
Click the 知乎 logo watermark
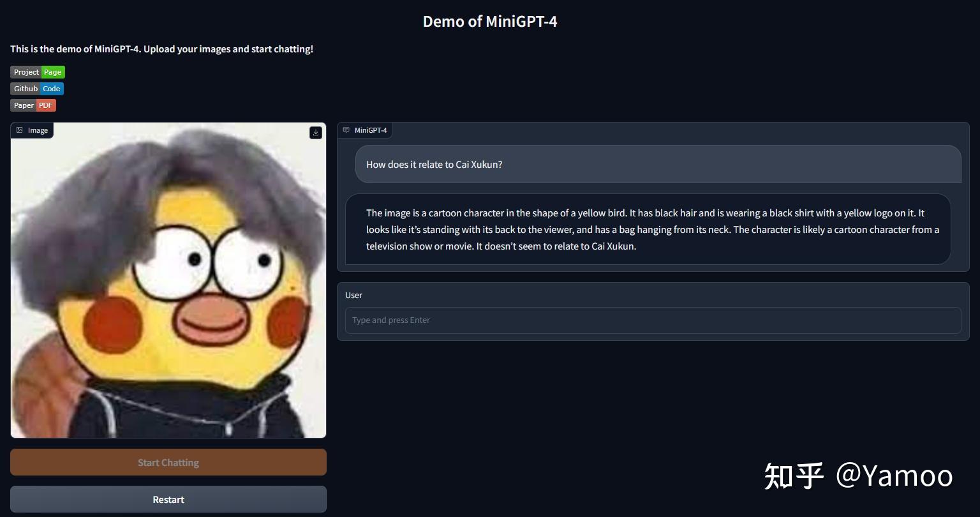click(794, 476)
